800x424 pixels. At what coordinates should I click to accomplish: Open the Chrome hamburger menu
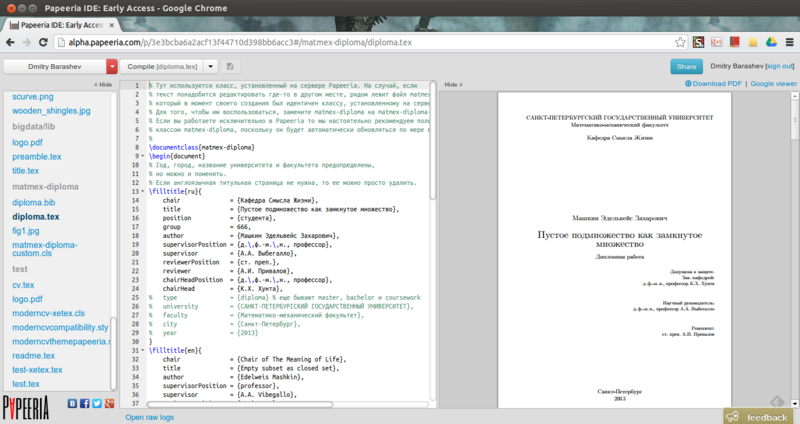(x=789, y=42)
